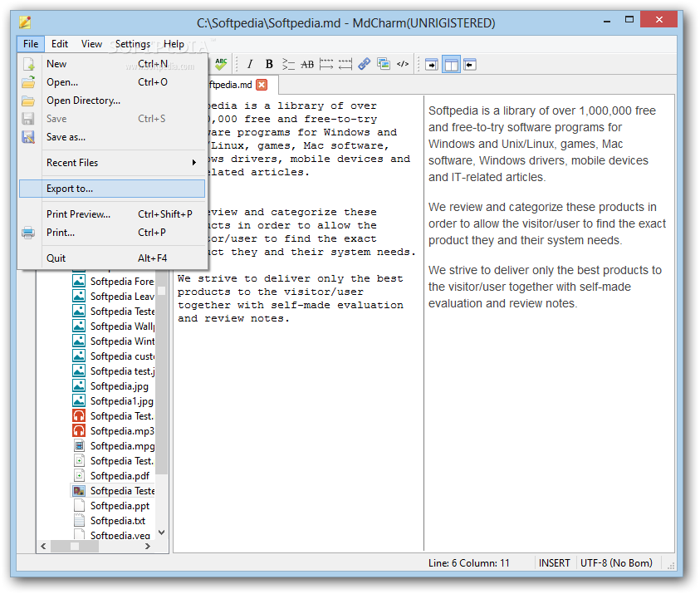Viewport: 700px width, 594px height.
Task: Click the floppy disk icon beside Save
Action: pos(28,119)
